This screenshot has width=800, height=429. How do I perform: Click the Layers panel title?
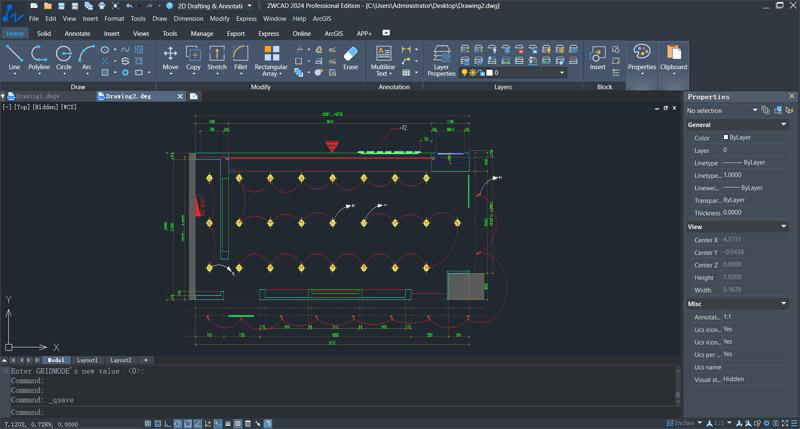[503, 87]
